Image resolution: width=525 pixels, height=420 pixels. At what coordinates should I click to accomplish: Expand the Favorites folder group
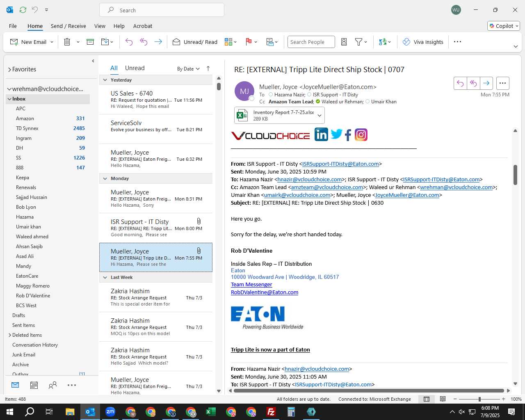(9, 69)
